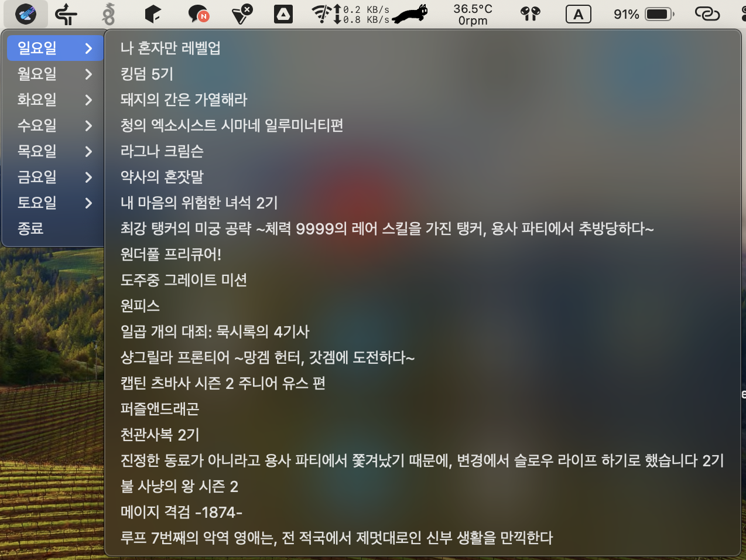Open the black folded-cube menu bar icon
The image size is (746, 560).
pyautogui.click(x=152, y=14)
